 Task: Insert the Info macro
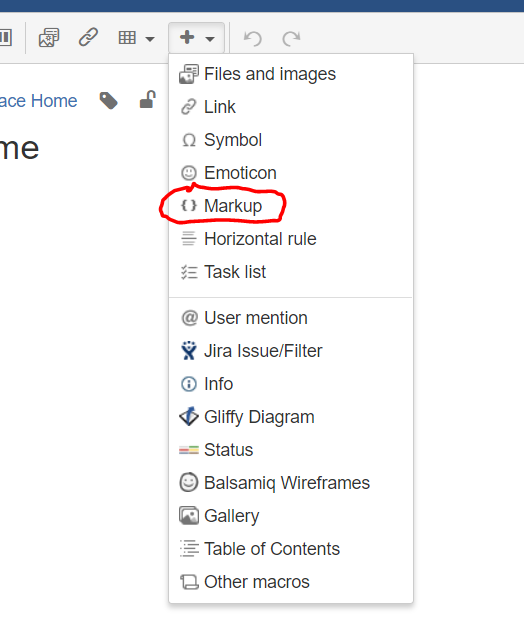coord(291,384)
